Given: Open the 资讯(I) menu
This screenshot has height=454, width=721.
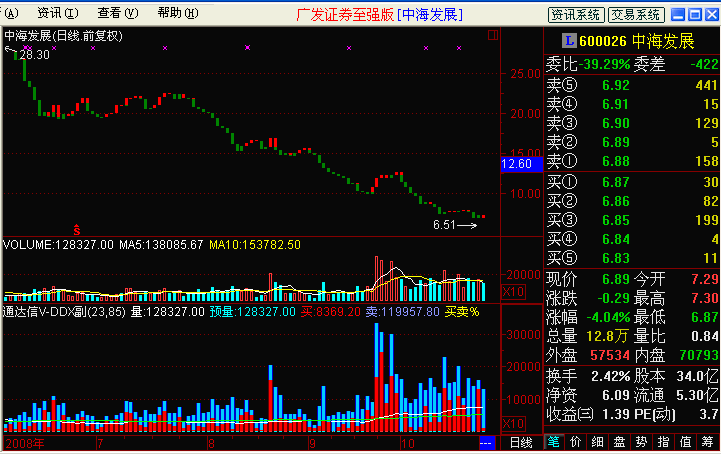Looking at the screenshot, I should (x=58, y=13).
